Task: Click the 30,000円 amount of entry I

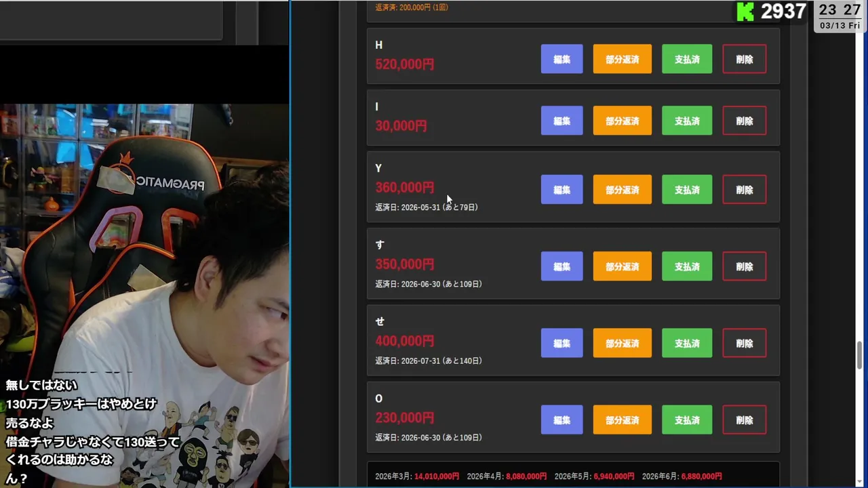Action: coord(401,125)
